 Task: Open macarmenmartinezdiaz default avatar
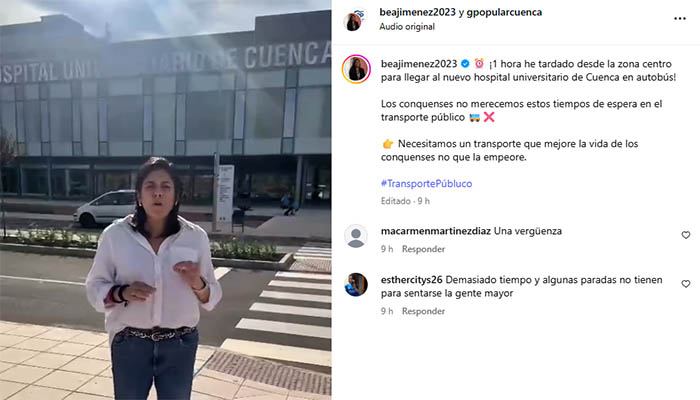click(356, 236)
